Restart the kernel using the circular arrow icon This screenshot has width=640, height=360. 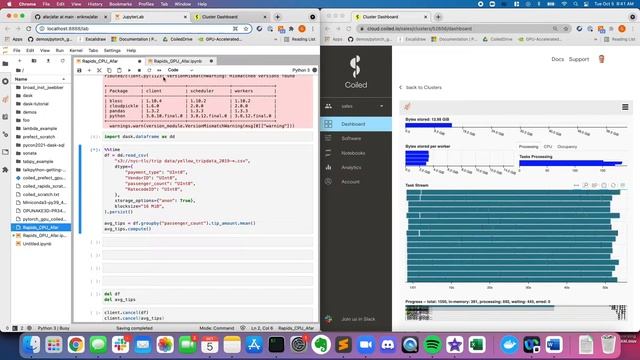click(x=149, y=70)
